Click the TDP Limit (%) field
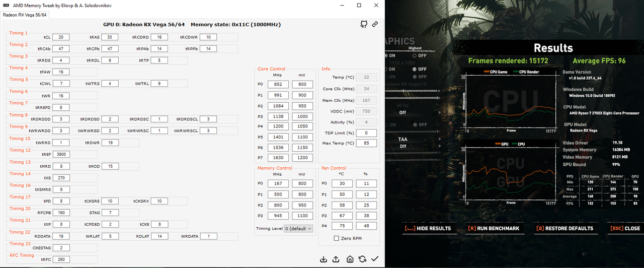644x268 pixels. pos(366,133)
